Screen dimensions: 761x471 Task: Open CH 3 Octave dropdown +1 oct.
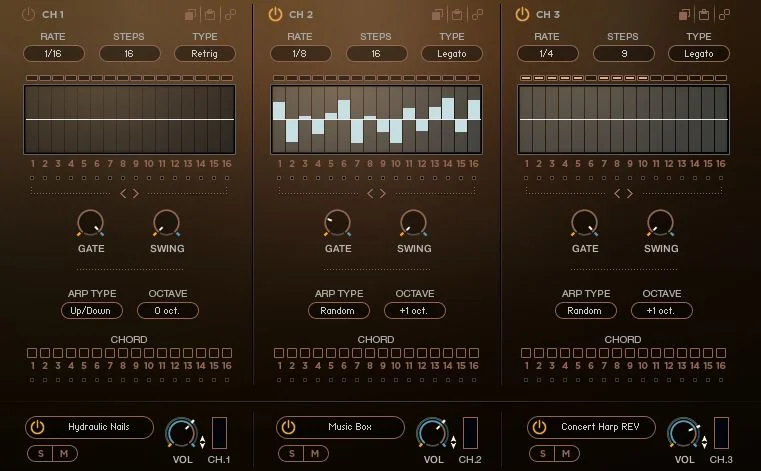(661, 311)
